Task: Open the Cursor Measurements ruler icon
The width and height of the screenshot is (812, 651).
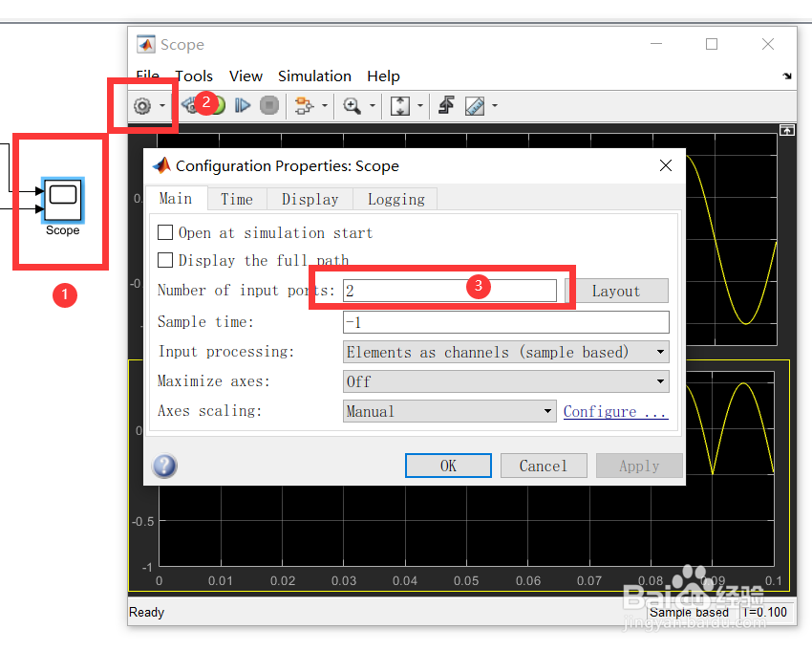Action: (475, 106)
